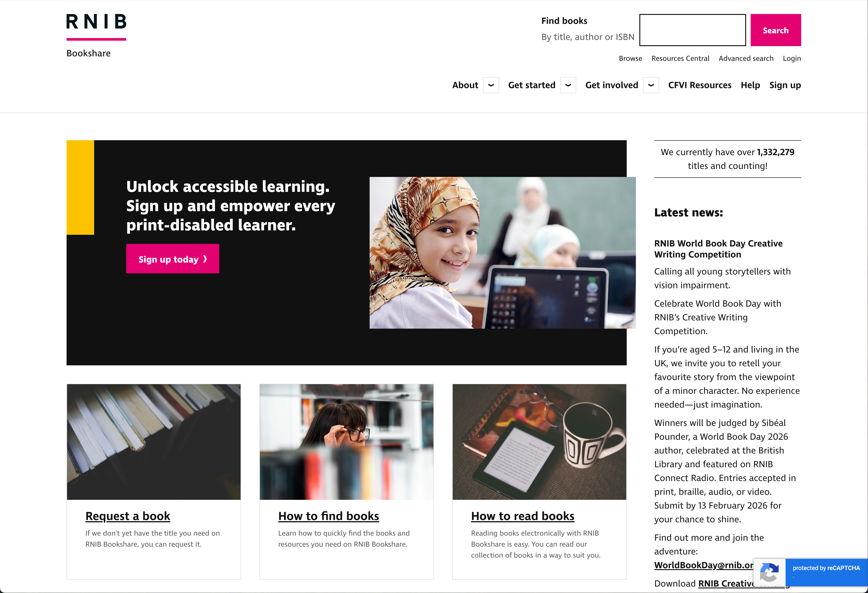Image resolution: width=868 pixels, height=593 pixels.
Task: Expand the Get started submenu chevron
Action: coord(568,85)
